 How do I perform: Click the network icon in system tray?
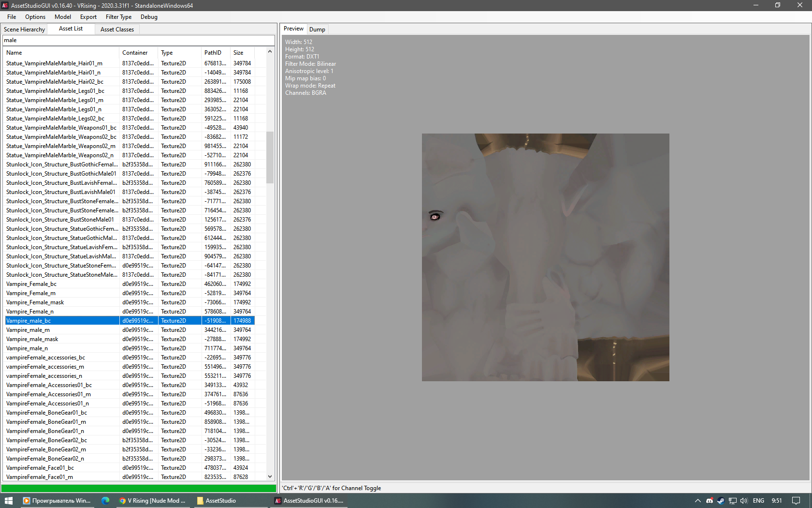(x=733, y=501)
